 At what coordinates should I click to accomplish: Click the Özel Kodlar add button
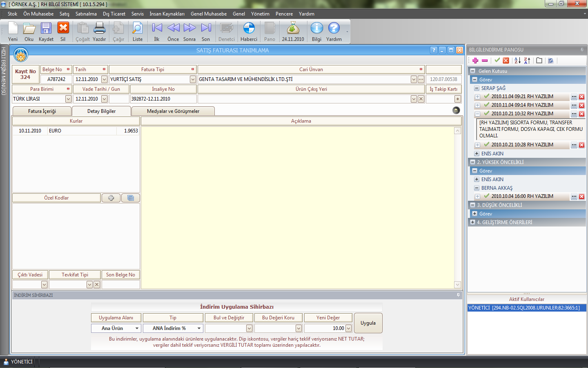(111, 198)
